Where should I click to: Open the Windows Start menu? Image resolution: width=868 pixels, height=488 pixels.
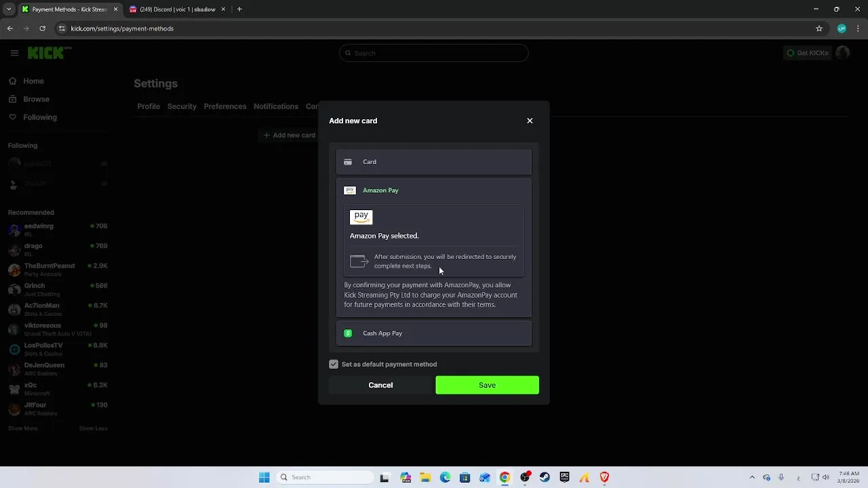[x=264, y=477]
